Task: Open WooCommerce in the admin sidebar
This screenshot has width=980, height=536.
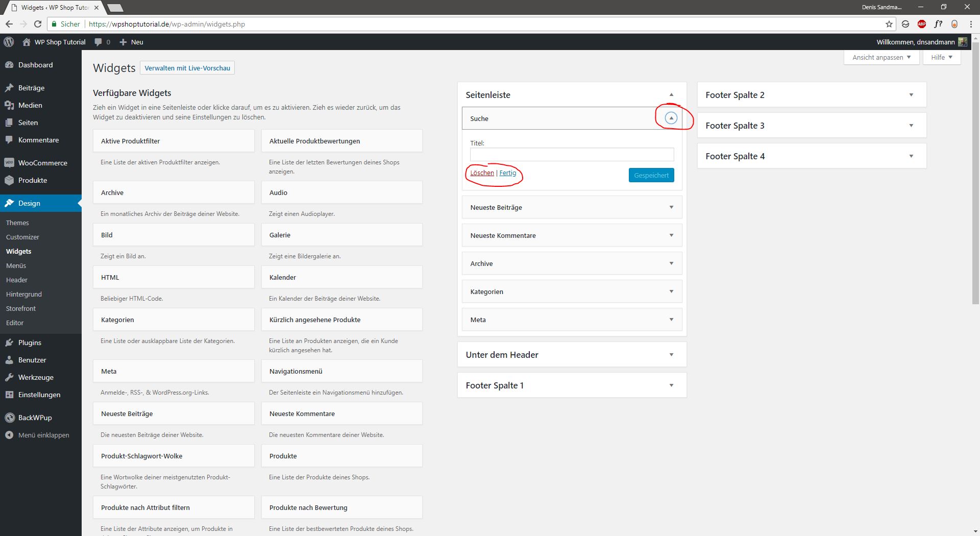Action: [x=42, y=163]
